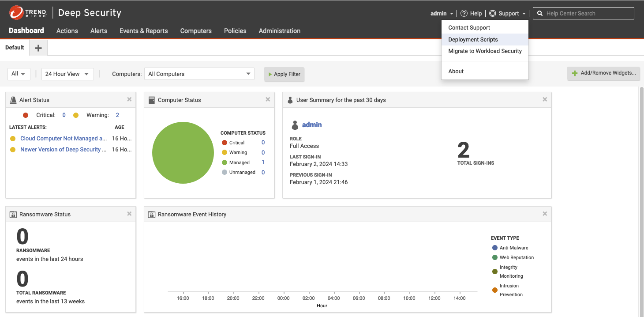The width and height of the screenshot is (644, 317).
Task: Create a new dashboard with the plus tab
Action: pos(38,47)
